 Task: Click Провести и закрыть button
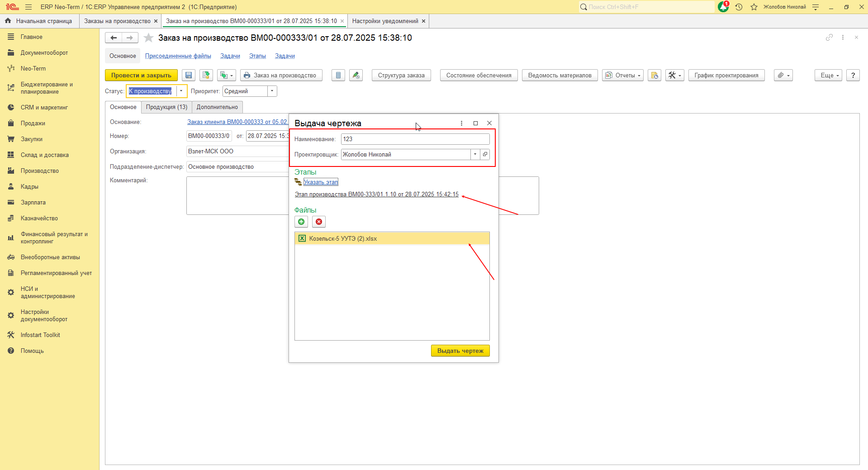141,76
